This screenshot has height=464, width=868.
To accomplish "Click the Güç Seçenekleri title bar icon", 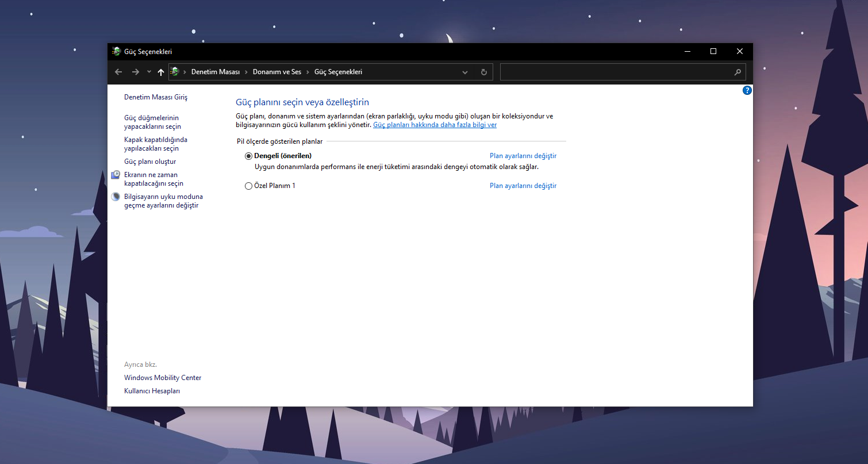I will [x=116, y=52].
